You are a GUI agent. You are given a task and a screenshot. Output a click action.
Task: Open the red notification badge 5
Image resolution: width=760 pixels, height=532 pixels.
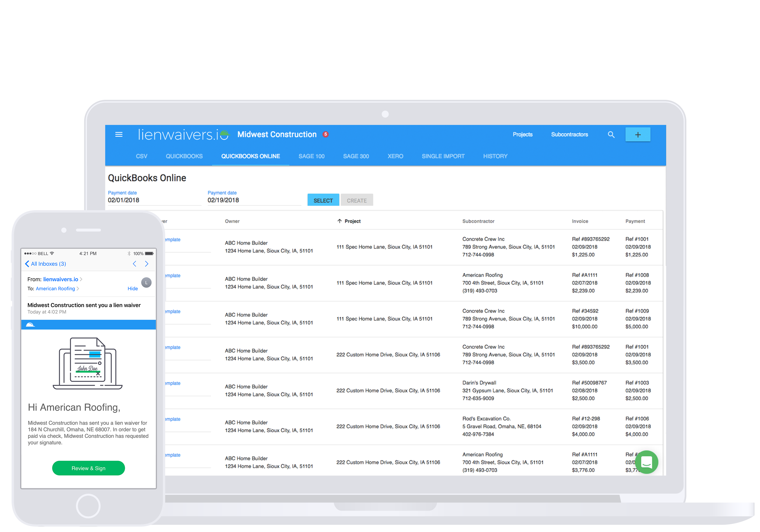click(326, 134)
